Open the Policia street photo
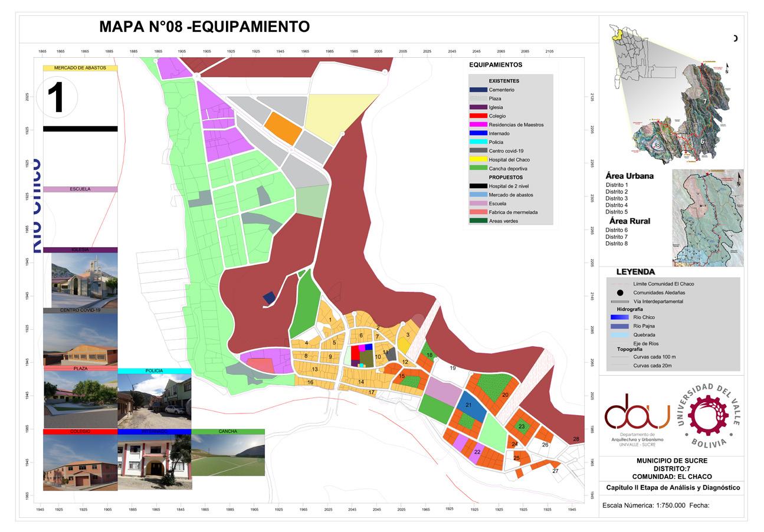 (x=155, y=401)
